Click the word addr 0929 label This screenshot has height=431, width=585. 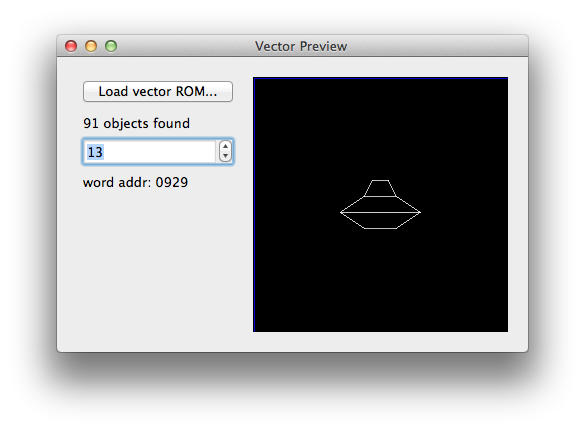pyautogui.click(x=135, y=182)
